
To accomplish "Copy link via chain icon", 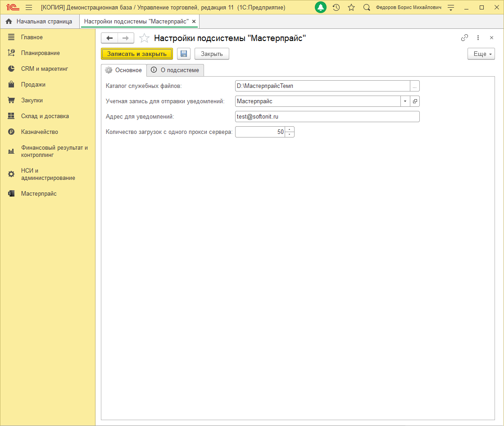I will click(x=464, y=38).
